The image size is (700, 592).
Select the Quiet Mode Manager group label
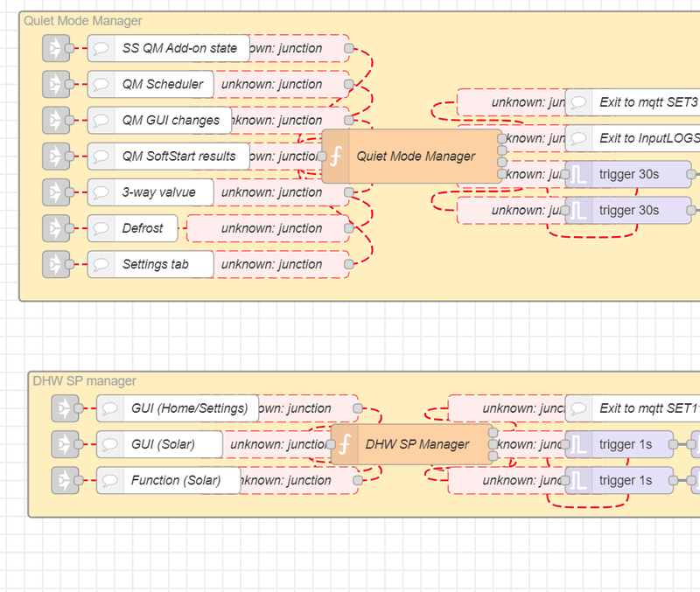[82, 21]
